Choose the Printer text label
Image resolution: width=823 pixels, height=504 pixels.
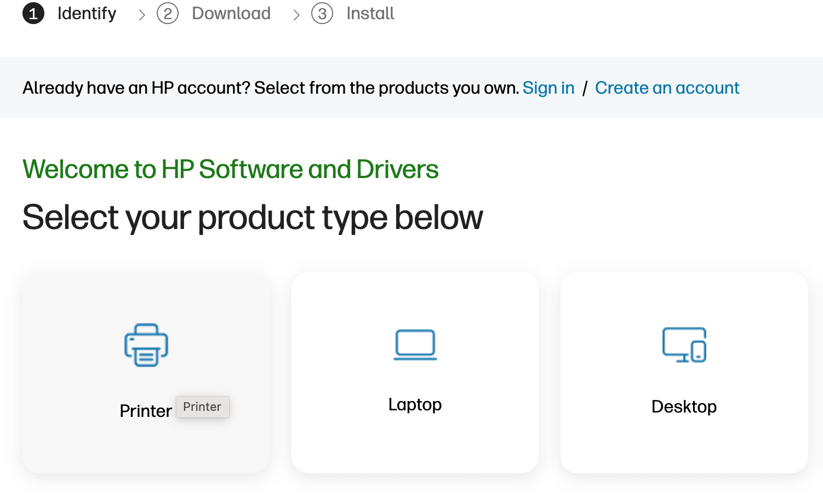click(x=145, y=411)
